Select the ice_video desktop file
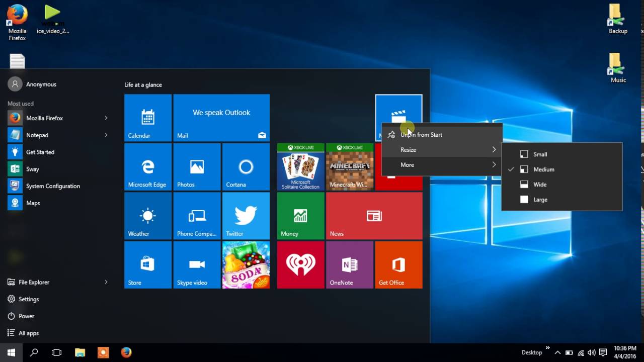Image resolution: width=644 pixels, height=362 pixels. (x=53, y=20)
